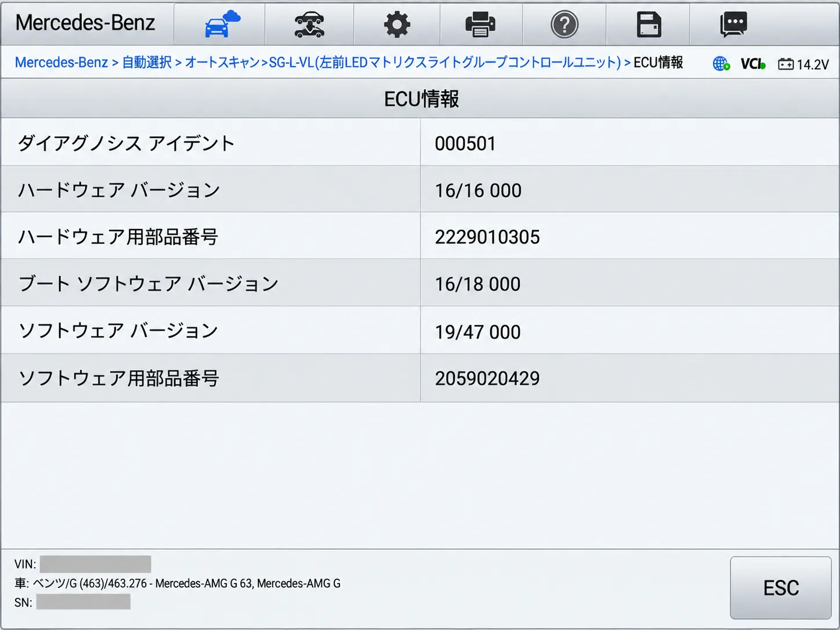The image size is (840, 630).
Task: Select the ハードウェア用部品番号 row label
Action: pos(118,237)
